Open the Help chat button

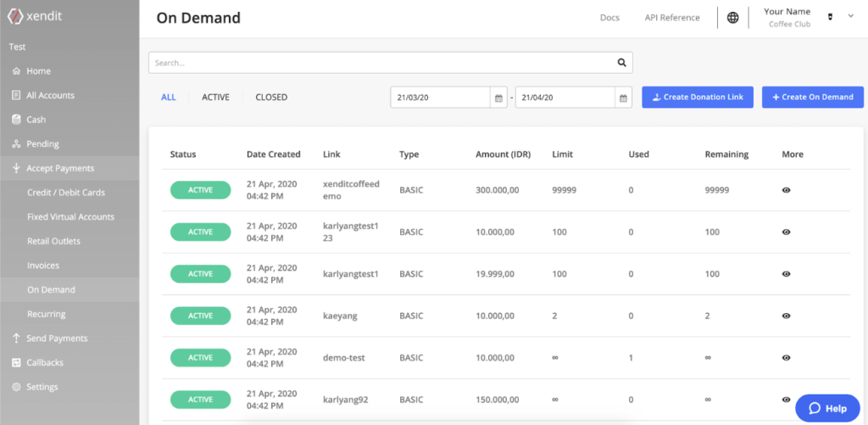click(x=827, y=408)
